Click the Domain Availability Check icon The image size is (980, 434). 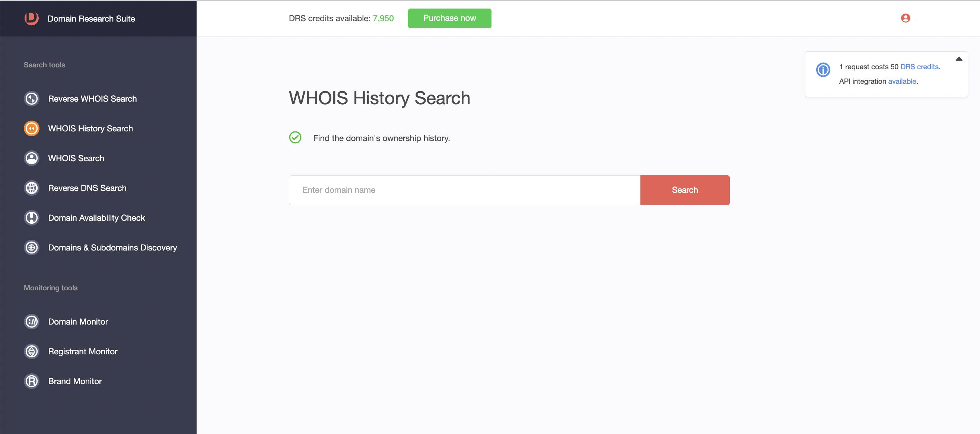click(x=31, y=217)
